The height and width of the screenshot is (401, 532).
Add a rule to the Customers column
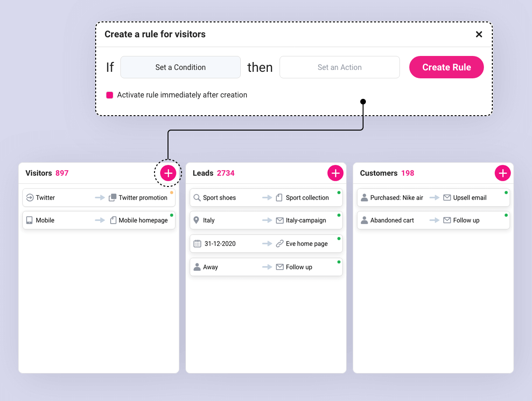coord(503,173)
